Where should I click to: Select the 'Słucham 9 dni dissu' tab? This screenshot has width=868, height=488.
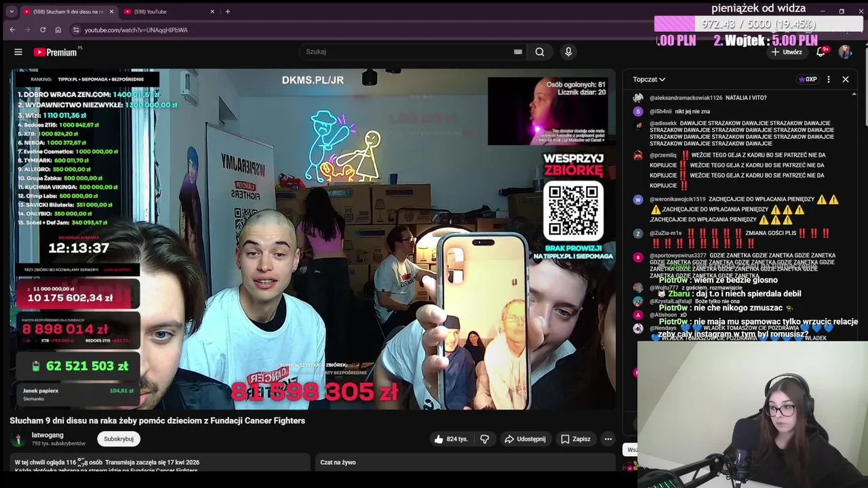pyautogui.click(x=68, y=12)
